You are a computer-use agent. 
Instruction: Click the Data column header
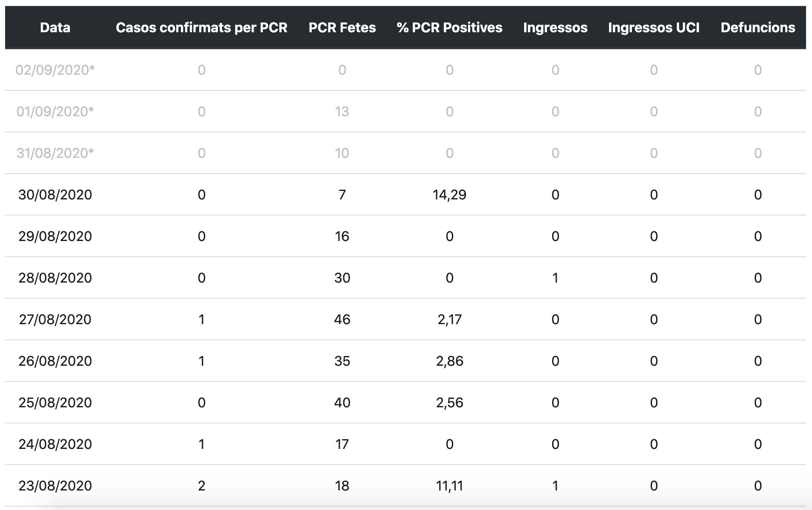point(55,28)
